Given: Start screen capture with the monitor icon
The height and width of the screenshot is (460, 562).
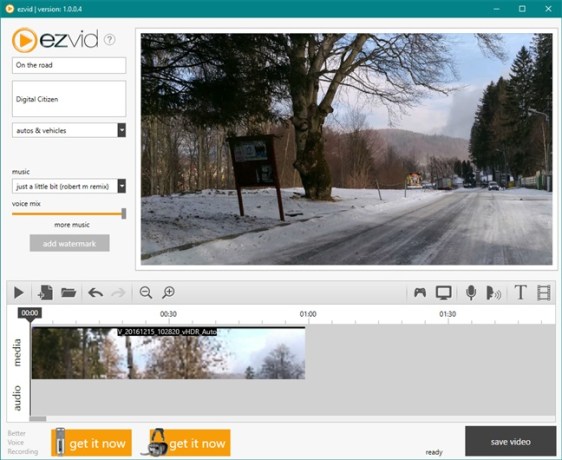Looking at the screenshot, I should [x=444, y=293].
